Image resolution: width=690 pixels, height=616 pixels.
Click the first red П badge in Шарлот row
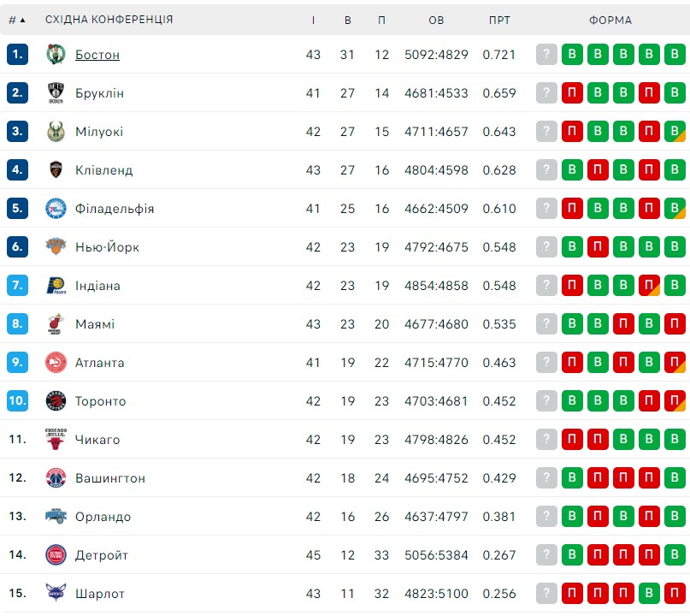(x=572, y=593)
